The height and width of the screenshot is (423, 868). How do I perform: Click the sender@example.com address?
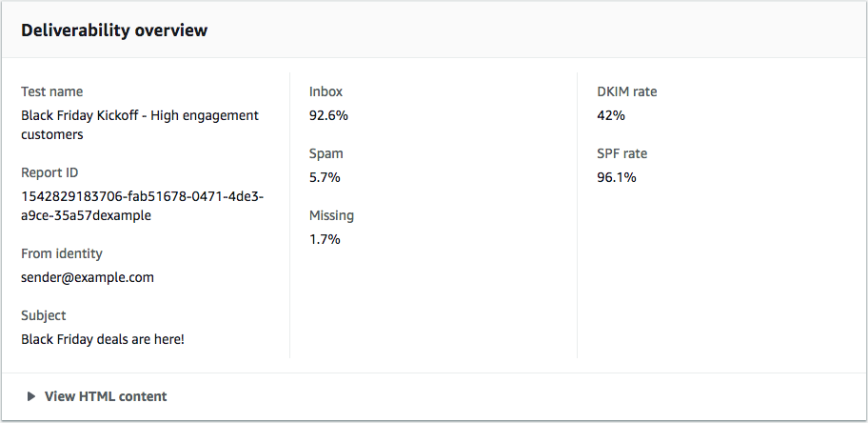(x=88, y=277)
